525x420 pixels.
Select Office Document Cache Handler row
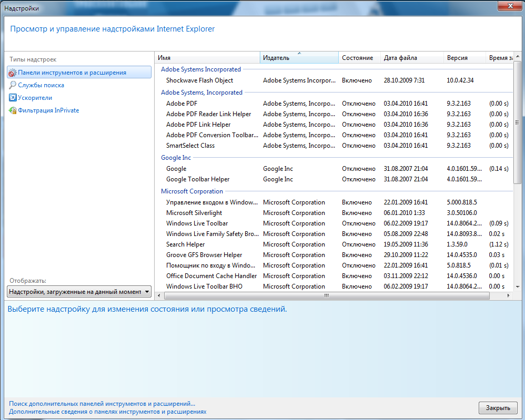pos(334,276)
